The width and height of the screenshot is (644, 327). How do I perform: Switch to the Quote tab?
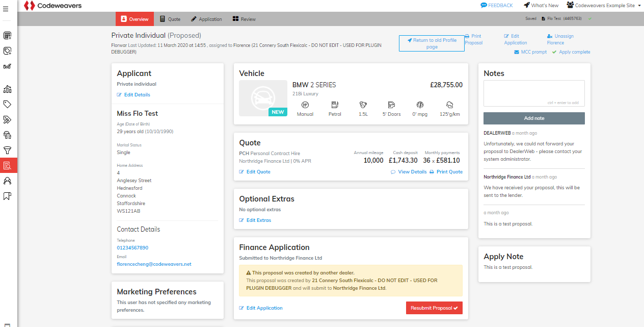pos(170,19)
